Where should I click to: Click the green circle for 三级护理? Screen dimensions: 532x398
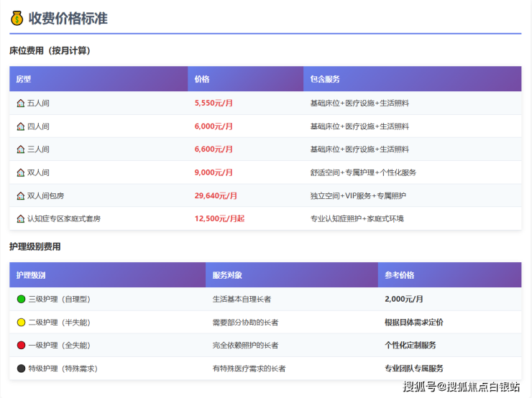(x=21, y=299)
